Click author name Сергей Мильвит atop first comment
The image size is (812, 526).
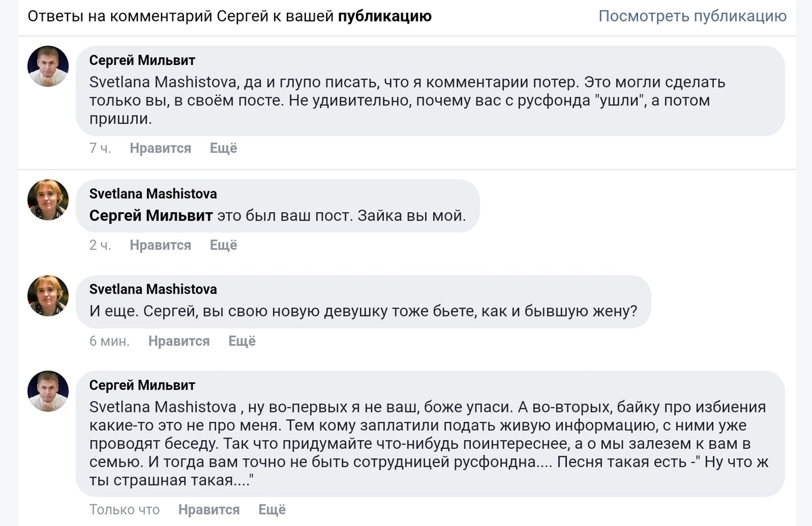click(x=142, y=60)
